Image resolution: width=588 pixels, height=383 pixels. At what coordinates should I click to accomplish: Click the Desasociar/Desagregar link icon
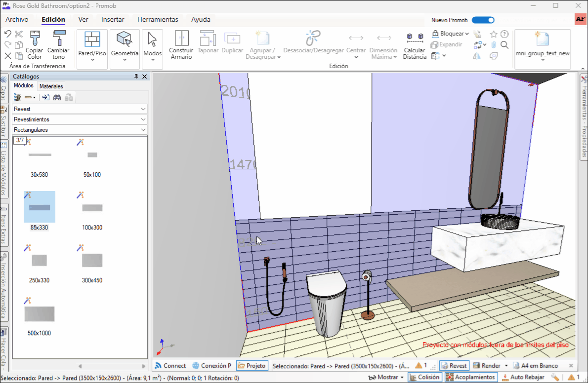(x=313, y=38)
